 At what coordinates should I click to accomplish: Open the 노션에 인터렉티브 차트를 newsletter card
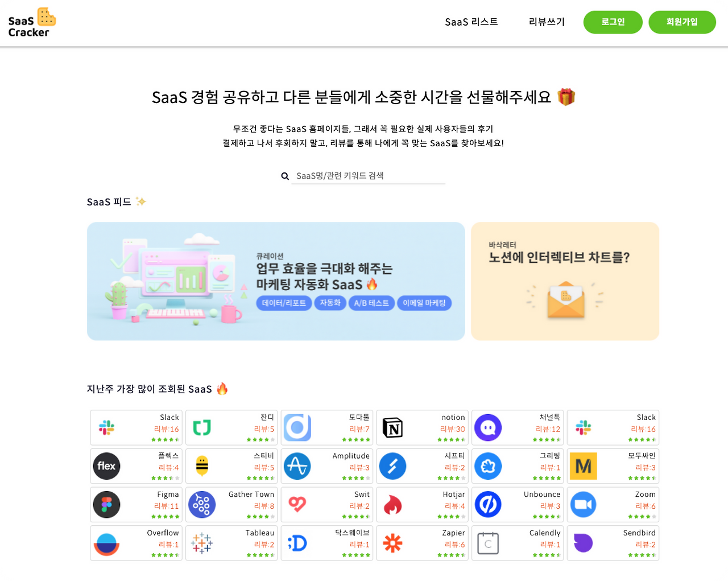(x=565, y=281)
